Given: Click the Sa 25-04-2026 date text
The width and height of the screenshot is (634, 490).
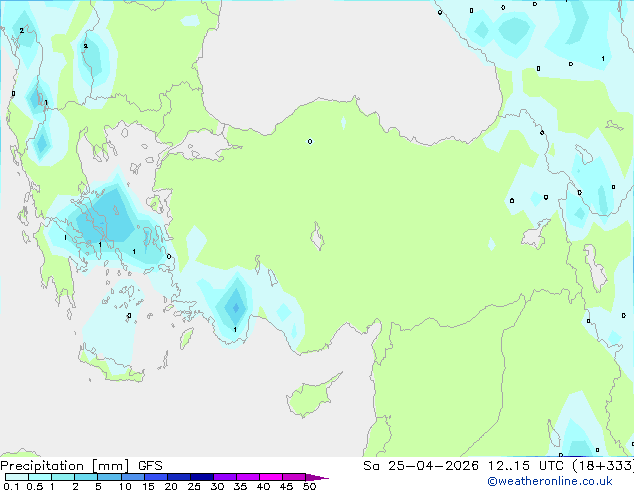Looking at the screenshot, I should pos(421,466).
